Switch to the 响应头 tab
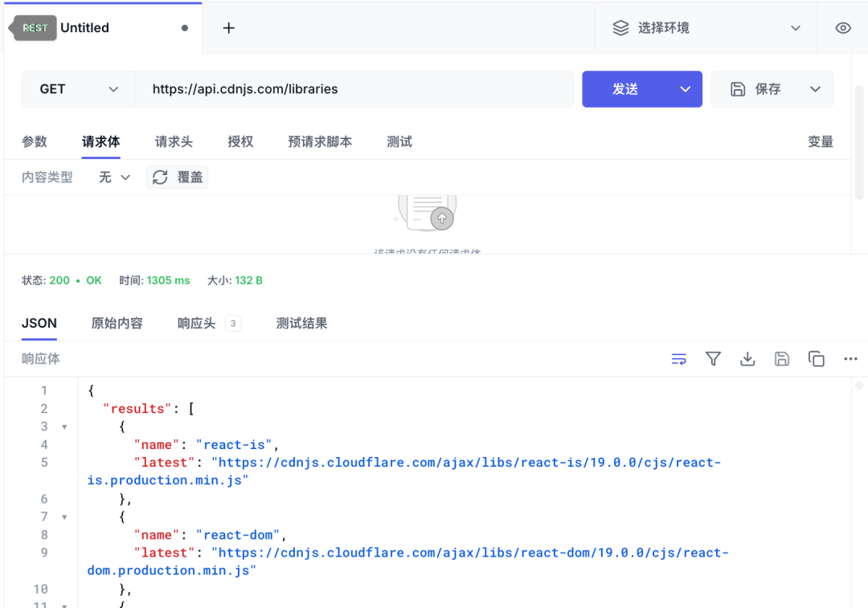 197,323
